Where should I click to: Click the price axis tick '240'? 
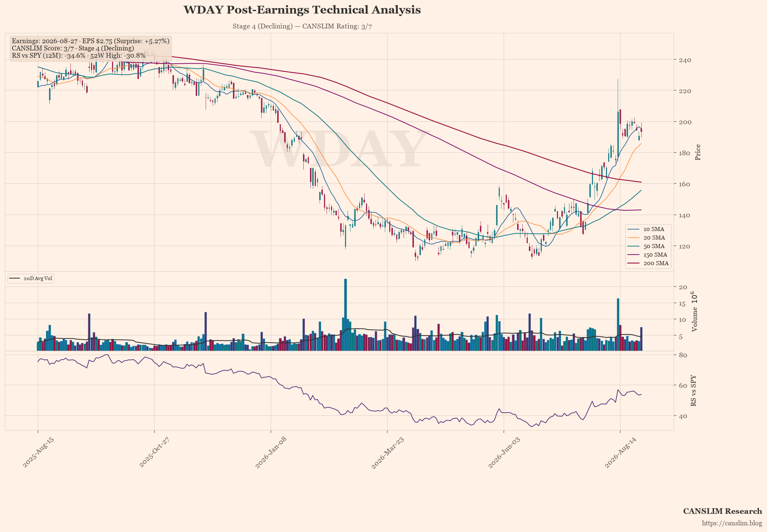[686, 60]
